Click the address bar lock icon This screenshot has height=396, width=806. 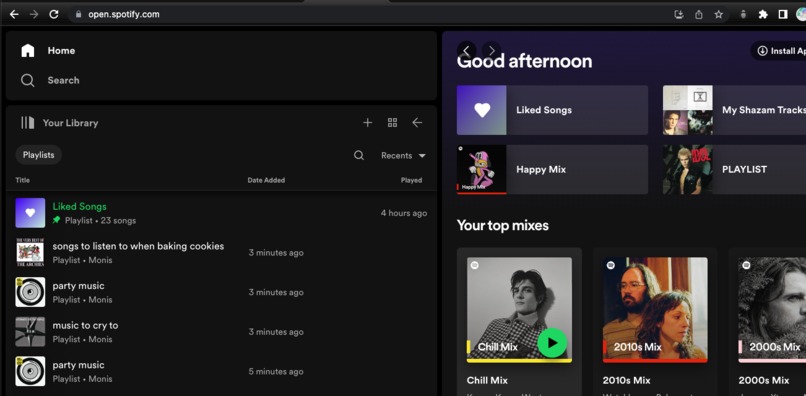tap(78, 14)
